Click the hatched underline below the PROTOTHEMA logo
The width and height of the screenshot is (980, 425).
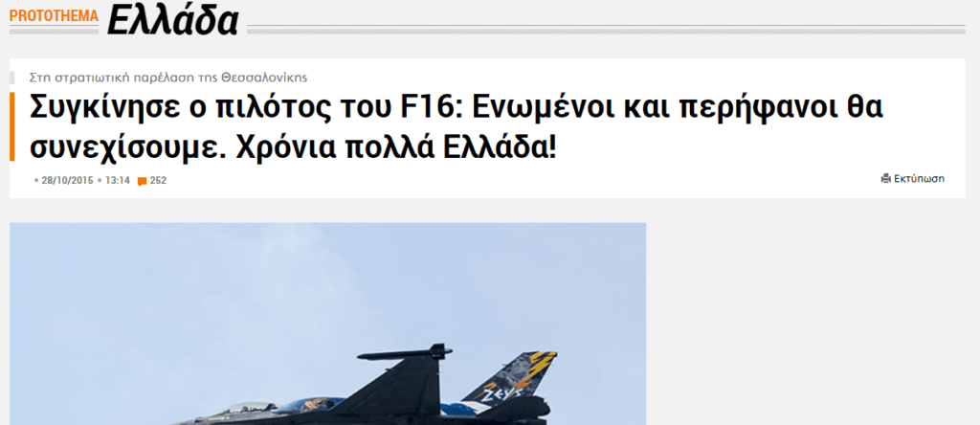[x=54, y=31]
